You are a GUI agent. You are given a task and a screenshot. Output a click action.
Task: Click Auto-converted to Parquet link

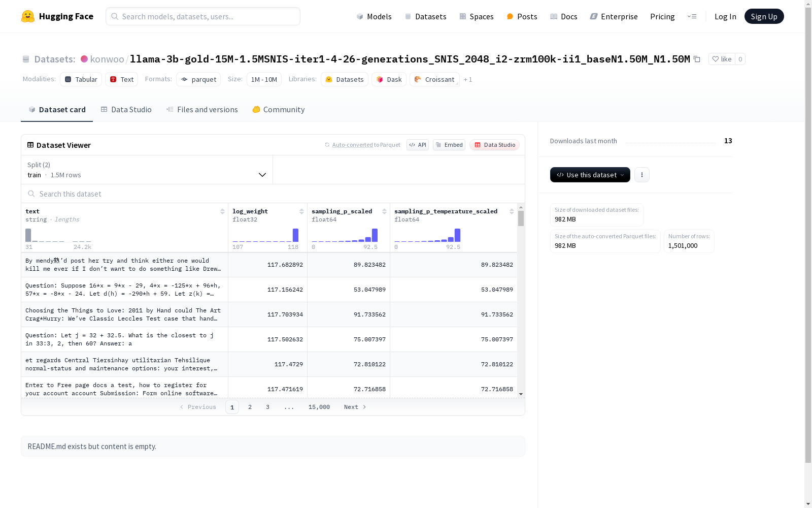(366, 145)
